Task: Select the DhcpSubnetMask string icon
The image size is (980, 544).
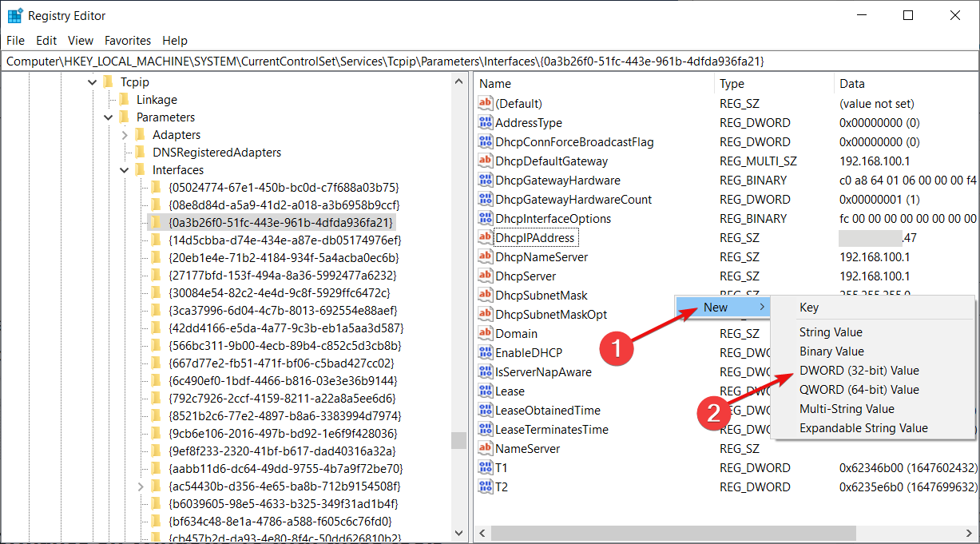Action: point(485,295)
